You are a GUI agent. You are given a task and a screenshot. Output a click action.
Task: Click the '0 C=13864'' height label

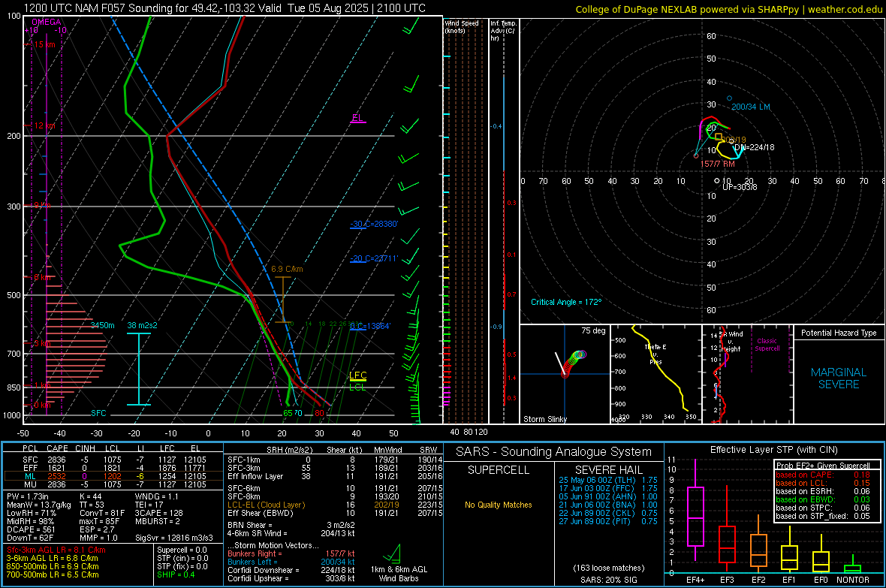370,326
